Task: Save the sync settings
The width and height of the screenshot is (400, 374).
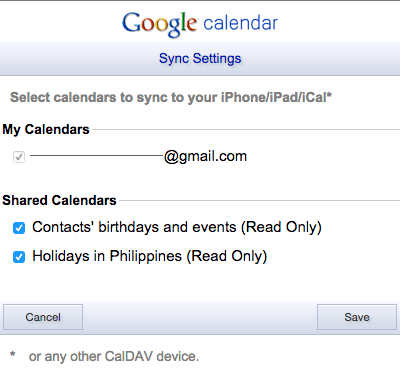Action: pyautogui.click(x=357, y=317)
